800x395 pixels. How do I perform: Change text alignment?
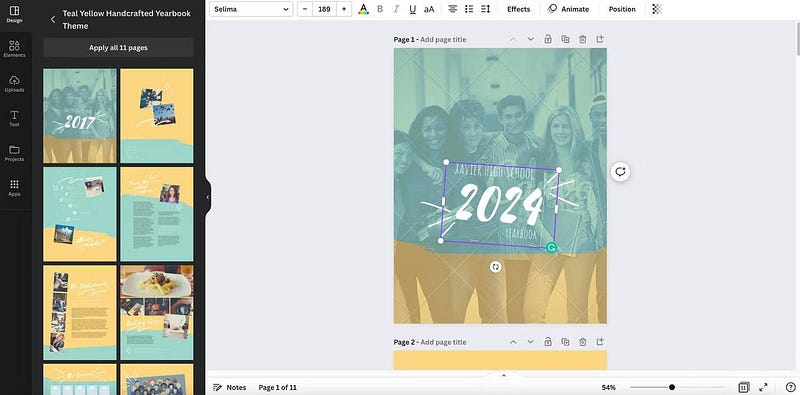point(452,9)
